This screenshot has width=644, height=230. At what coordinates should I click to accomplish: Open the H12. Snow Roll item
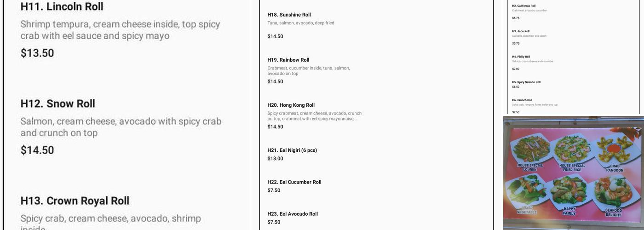58,104
